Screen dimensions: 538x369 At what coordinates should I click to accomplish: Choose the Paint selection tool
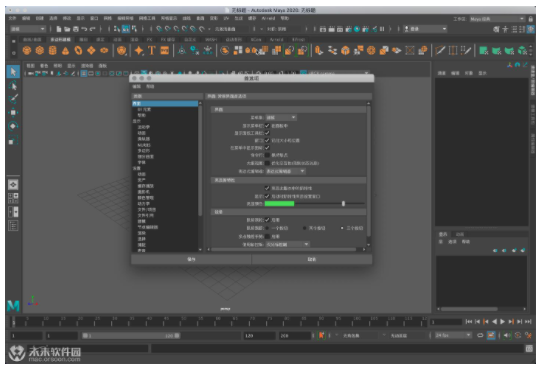[x=13, y=99]
